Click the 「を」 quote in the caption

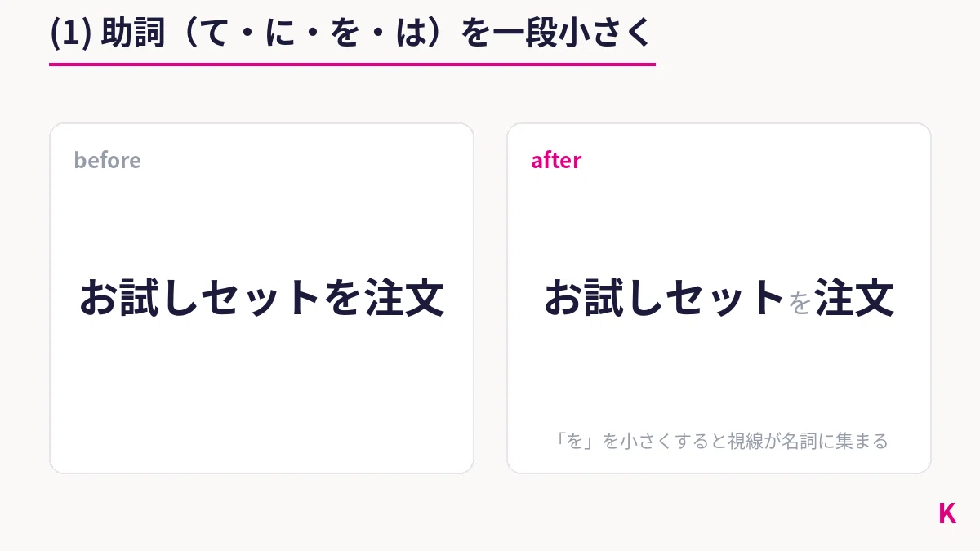click(576, 442)
